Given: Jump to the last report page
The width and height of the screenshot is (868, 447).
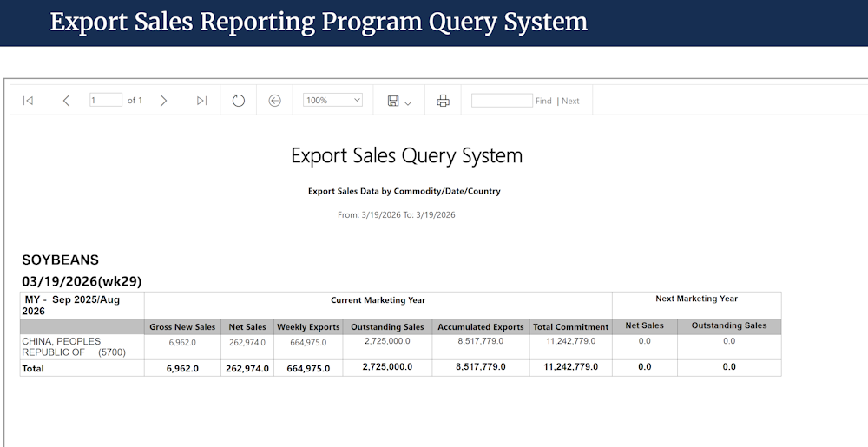Looking at the screenshot, I should pyautogui.click(x=201, y=101).
